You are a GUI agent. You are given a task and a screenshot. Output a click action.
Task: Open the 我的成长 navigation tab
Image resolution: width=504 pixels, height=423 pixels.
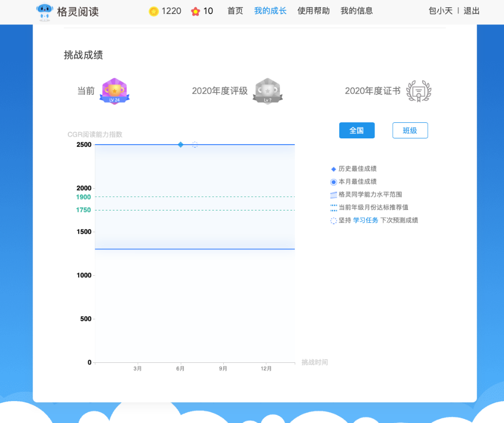click(x=270, y=11)
